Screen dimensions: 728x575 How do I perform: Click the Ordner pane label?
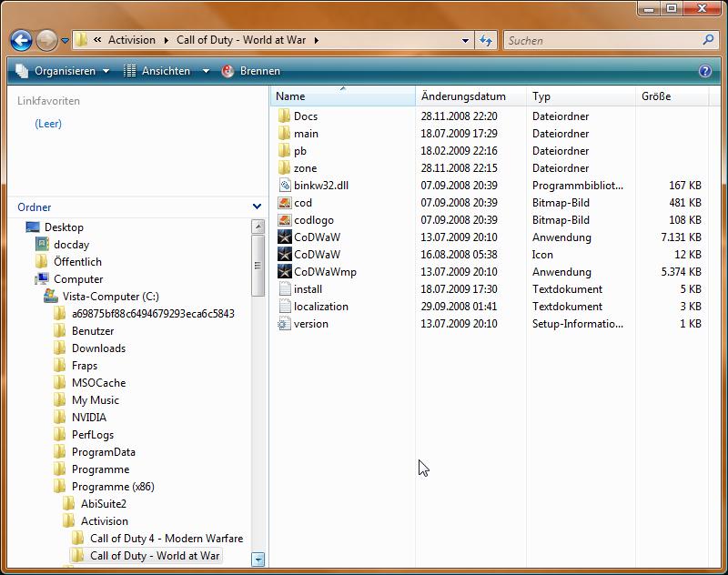click(35, 207)
